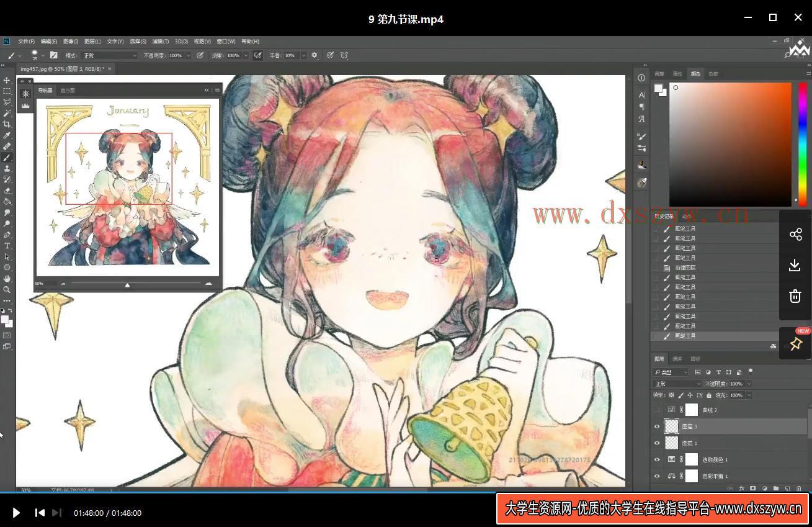
Task: Create a new layer from layers panel bottom
Action: pyautogui.click(x=787, y=489)
